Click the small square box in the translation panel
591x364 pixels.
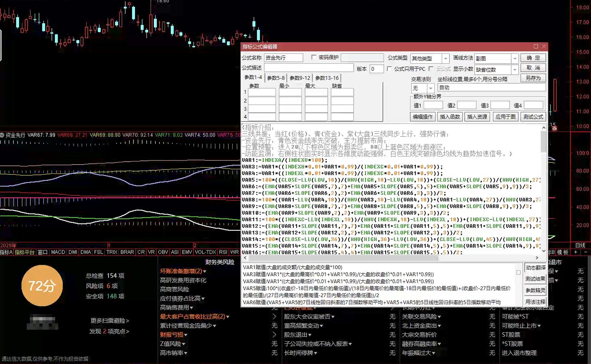(x=518, y=272)
